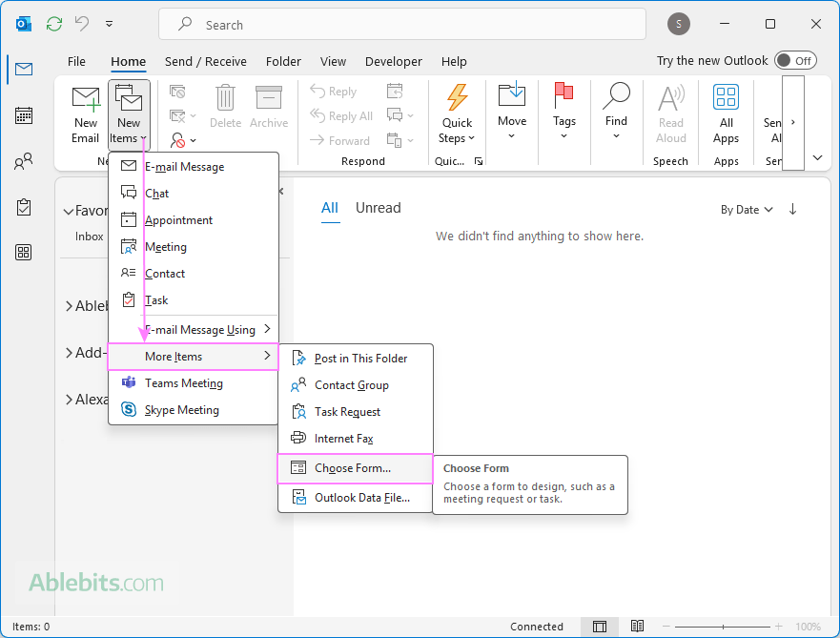Choose Contact Group from submenu
The height and width of the screenshot is (638, 840).
coord(356,385)
